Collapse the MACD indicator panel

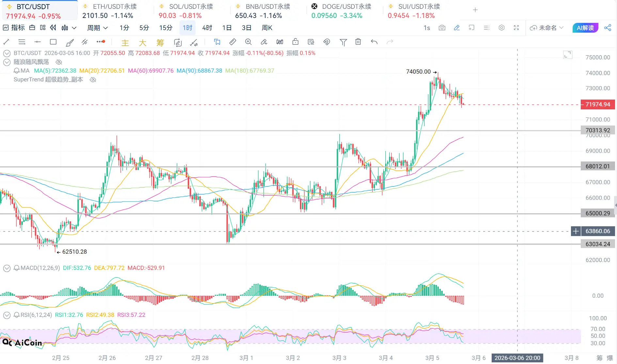pyautogui.click(x=7, y=268)
